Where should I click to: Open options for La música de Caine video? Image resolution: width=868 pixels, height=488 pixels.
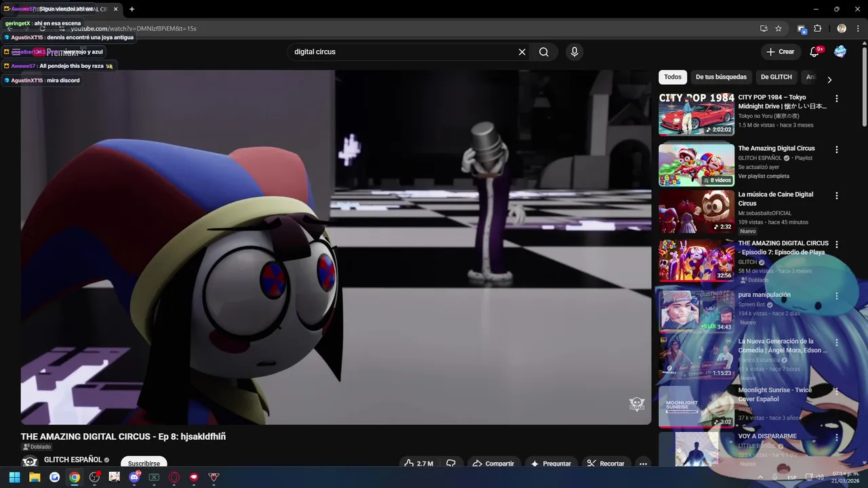coord(836,195)
